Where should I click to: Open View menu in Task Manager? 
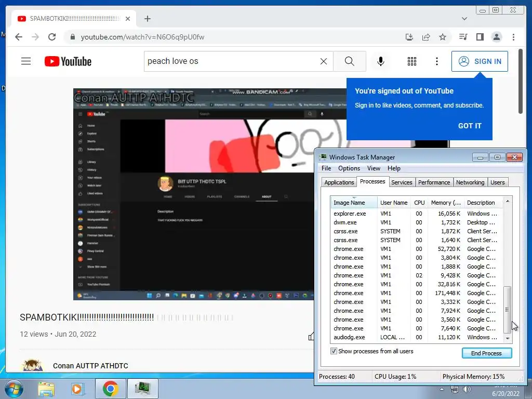click(x=374, y=168)
